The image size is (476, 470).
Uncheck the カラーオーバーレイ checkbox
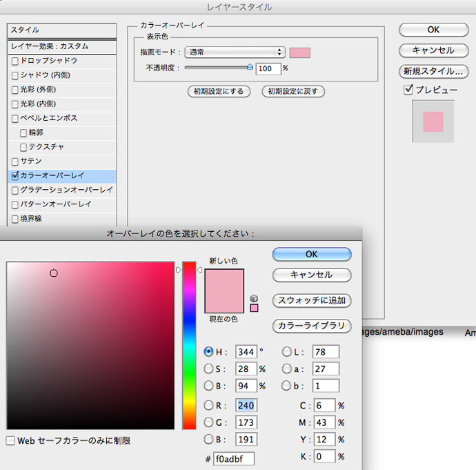(15, 175)
